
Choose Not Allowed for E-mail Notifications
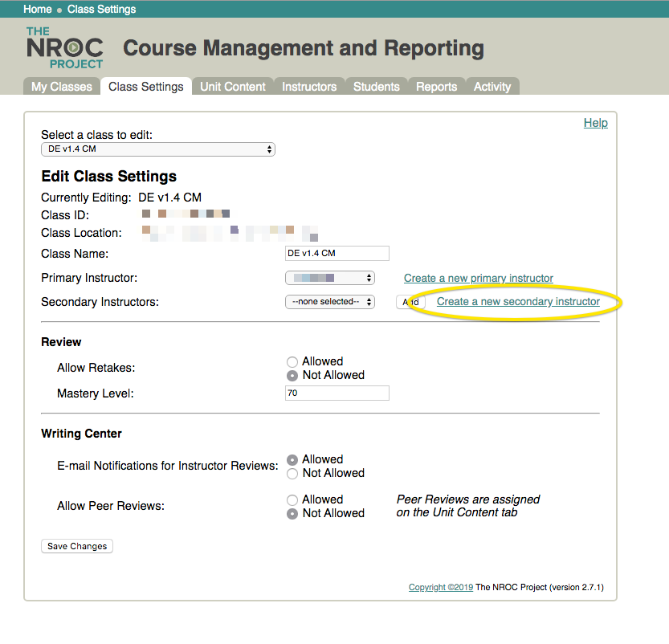(x=292, y=474)
